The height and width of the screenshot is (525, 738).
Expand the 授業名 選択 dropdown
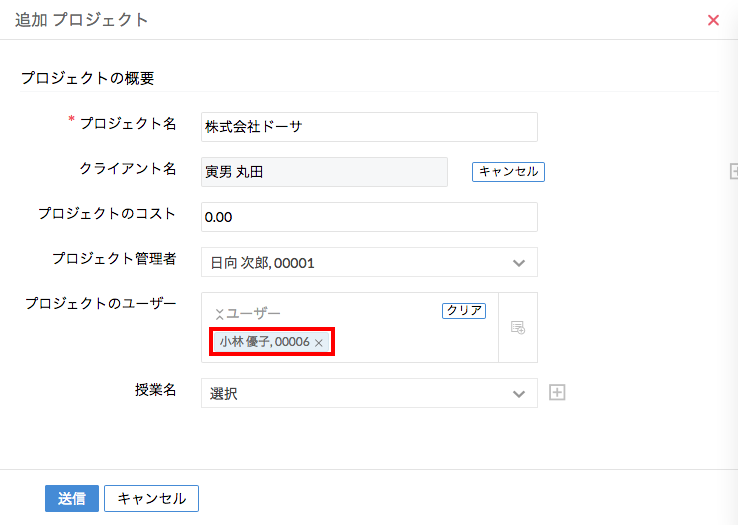[x=518, y=394]
